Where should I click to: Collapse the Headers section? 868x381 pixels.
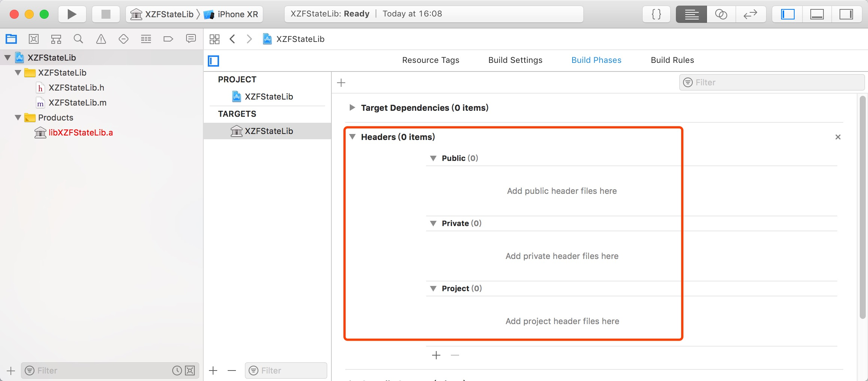pyautogui.click(x=352, y=137)
